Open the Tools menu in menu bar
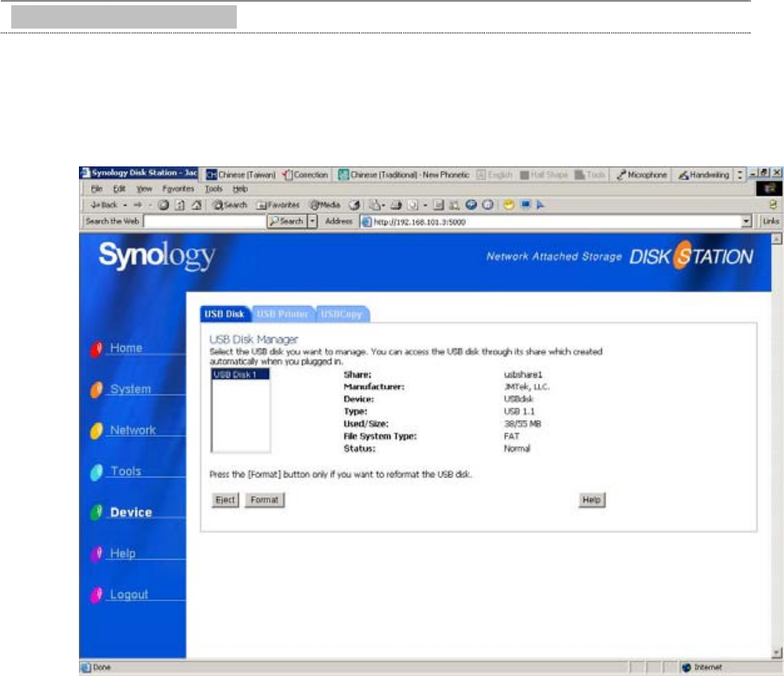Image resolution: width=784 pixels, height=676 pixels. click(213, 189)
